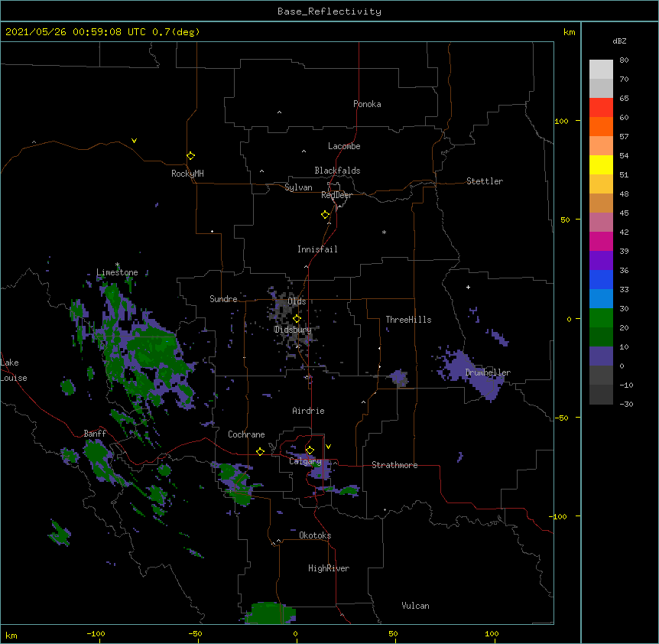Click the Lake Louise label
This screenshot has width=659, height=644.
point(14,370)
